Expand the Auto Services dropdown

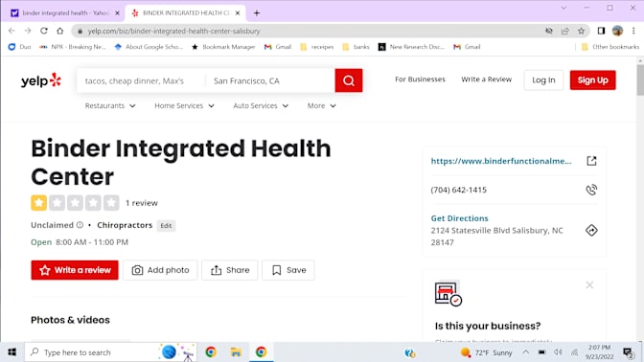(261, 105)
